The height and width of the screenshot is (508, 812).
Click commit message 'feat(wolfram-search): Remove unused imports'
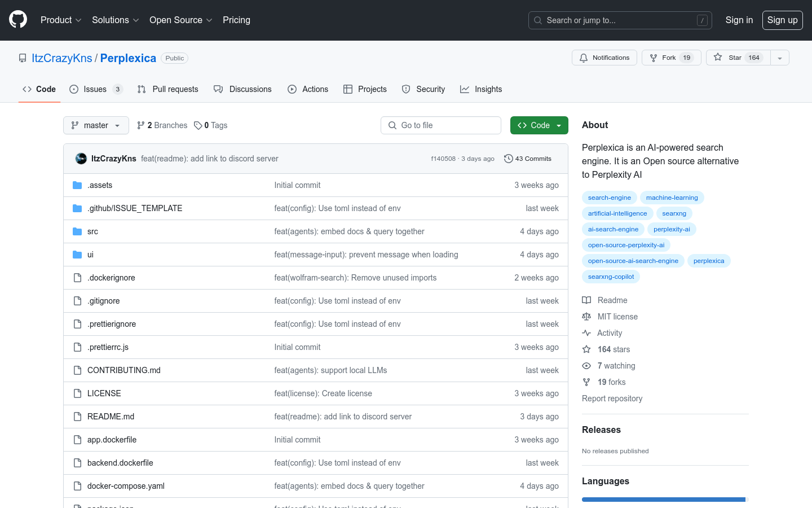click(355, 278)
